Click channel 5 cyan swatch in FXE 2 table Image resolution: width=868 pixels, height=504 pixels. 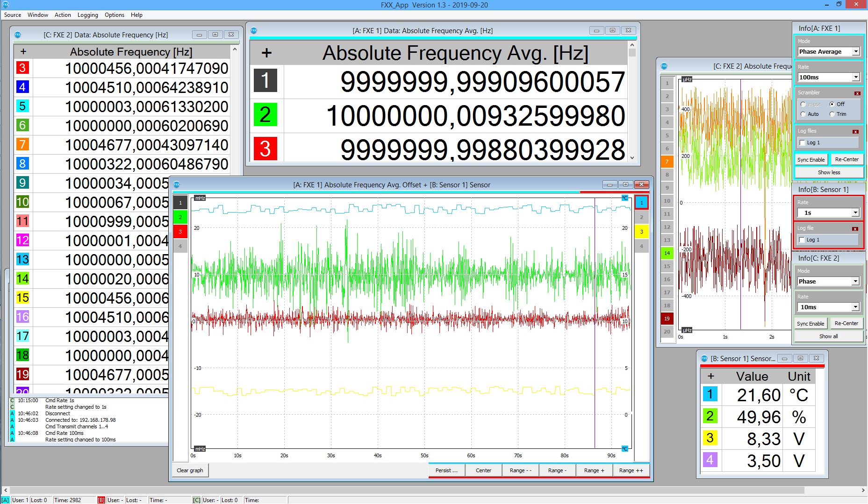[22, 106]
